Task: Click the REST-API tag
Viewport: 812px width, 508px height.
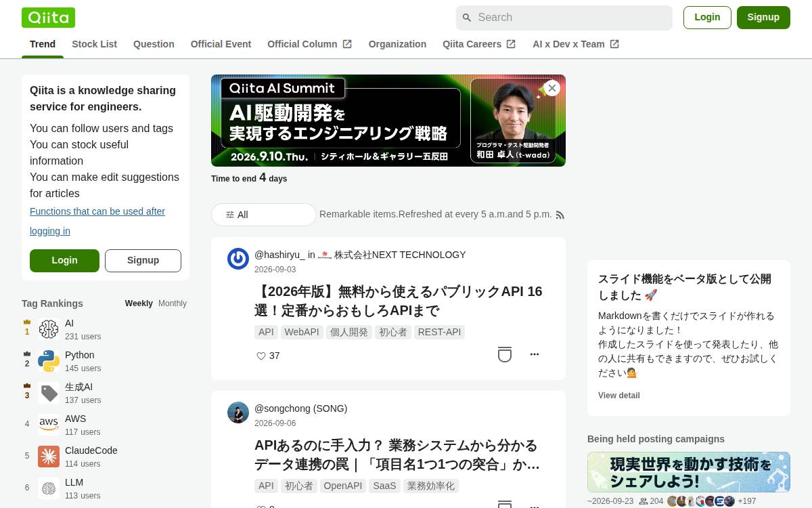Action: point(439,332)
